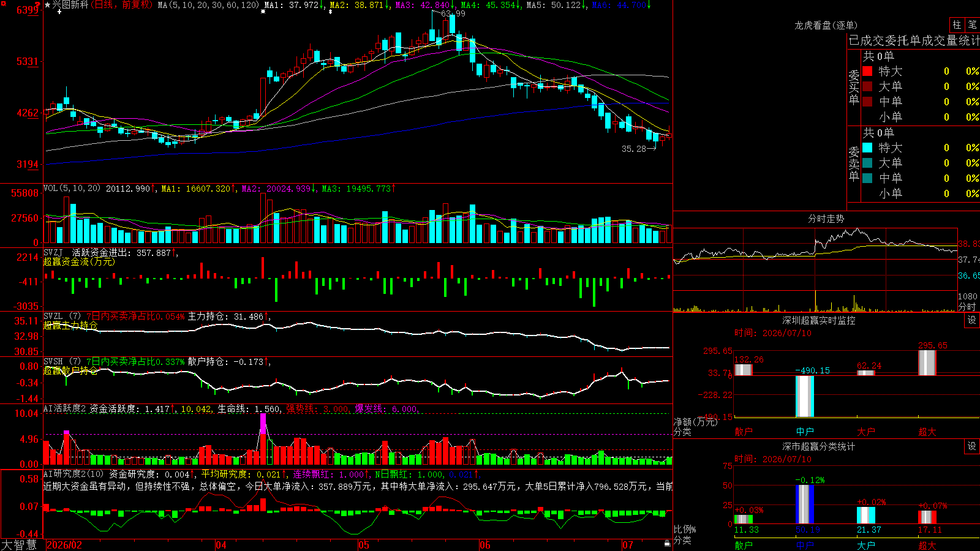Click the 已成交委托单成交量统计 heading
Viewport: 980px width, 551px height.
coord(914,40)
